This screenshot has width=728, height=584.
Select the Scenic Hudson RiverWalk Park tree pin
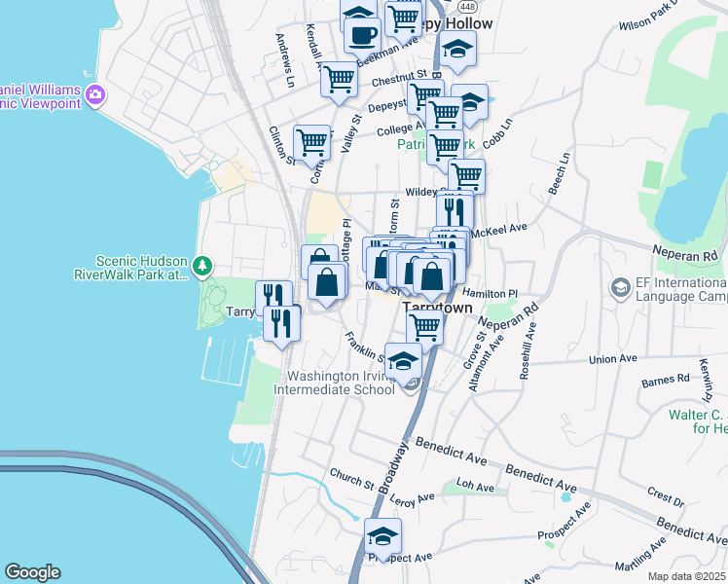(x=202, y=267)
